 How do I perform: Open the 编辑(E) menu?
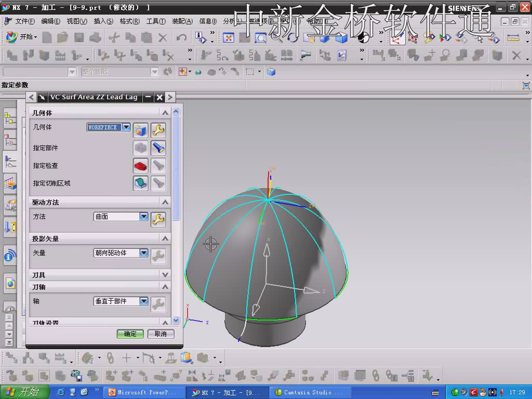(x=50, y=21)
